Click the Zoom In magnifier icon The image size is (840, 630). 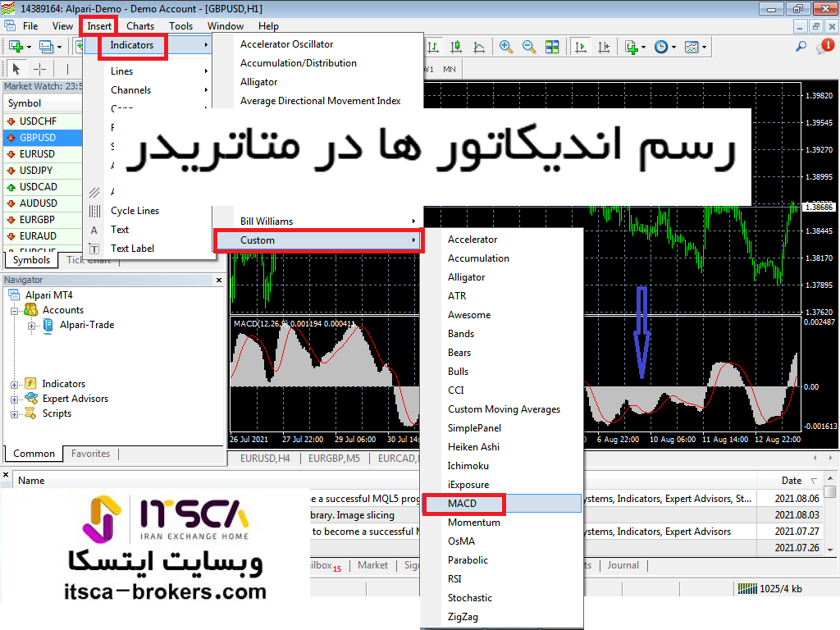tap(505, 47)
